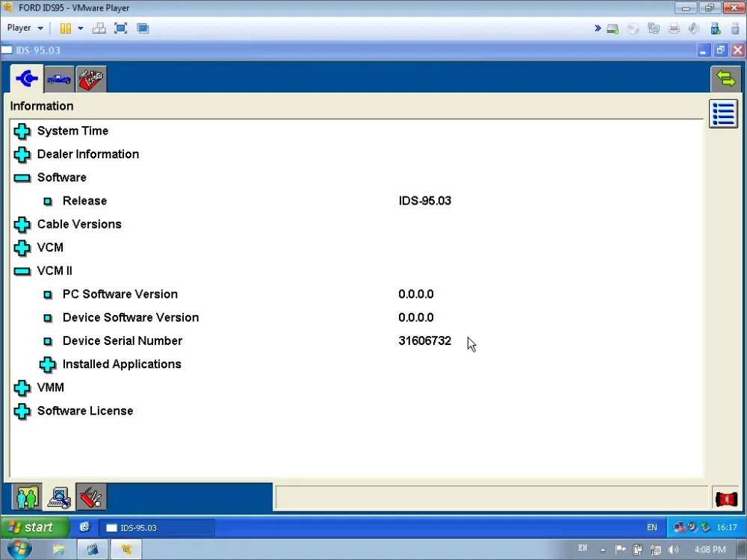
Task: Click the green swap arrows icon
Action: (x=725, y=79)
